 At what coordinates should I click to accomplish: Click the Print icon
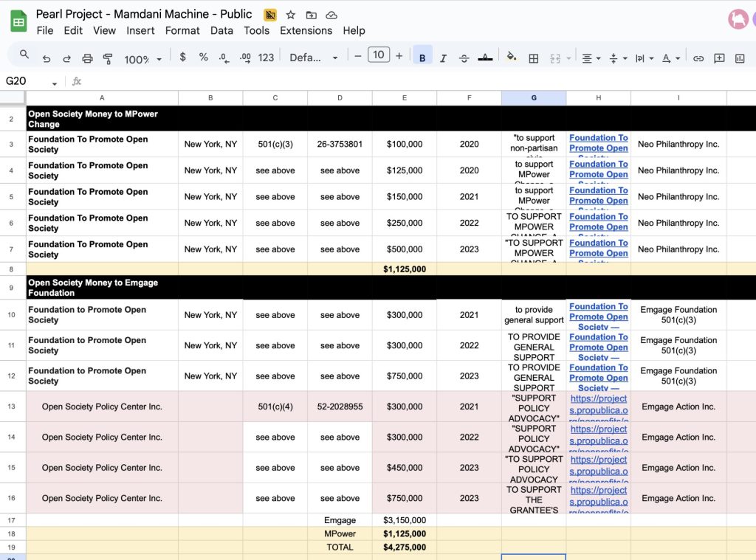tap(87, 58)
